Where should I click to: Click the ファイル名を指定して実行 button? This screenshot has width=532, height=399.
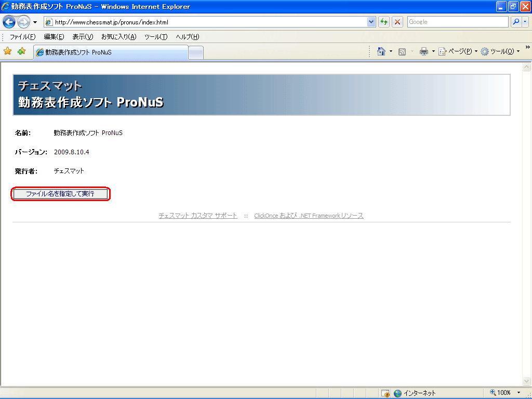tap(60, 194)
